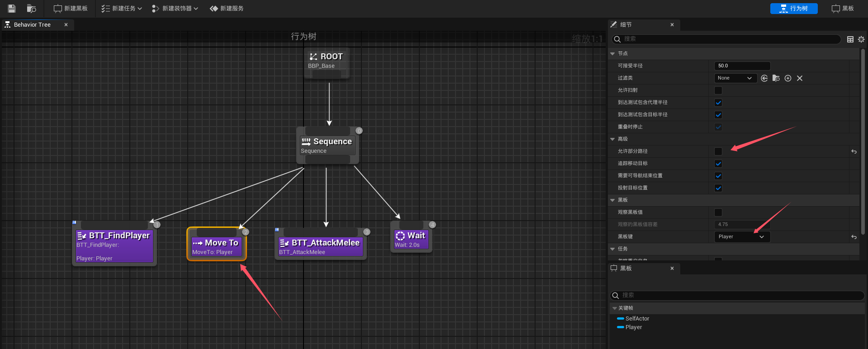Collapse the 黑板 section in details
This screenshot has height=349, width=868.
612,200
